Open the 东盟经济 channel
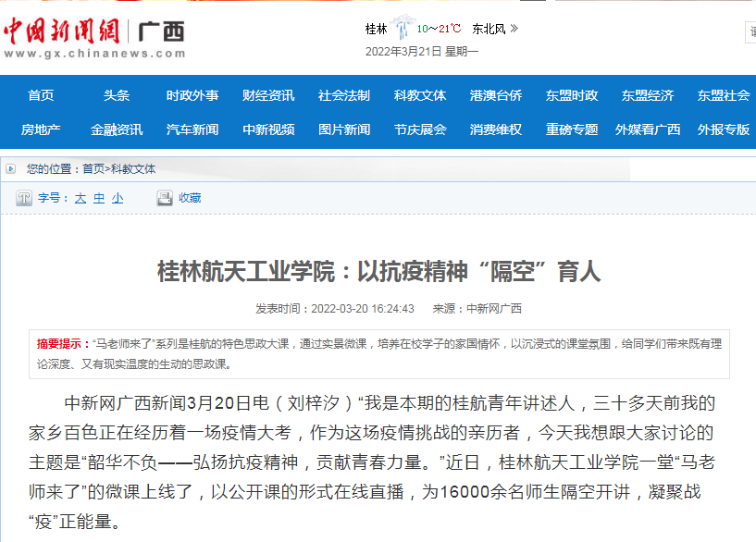 click(648, 95)
